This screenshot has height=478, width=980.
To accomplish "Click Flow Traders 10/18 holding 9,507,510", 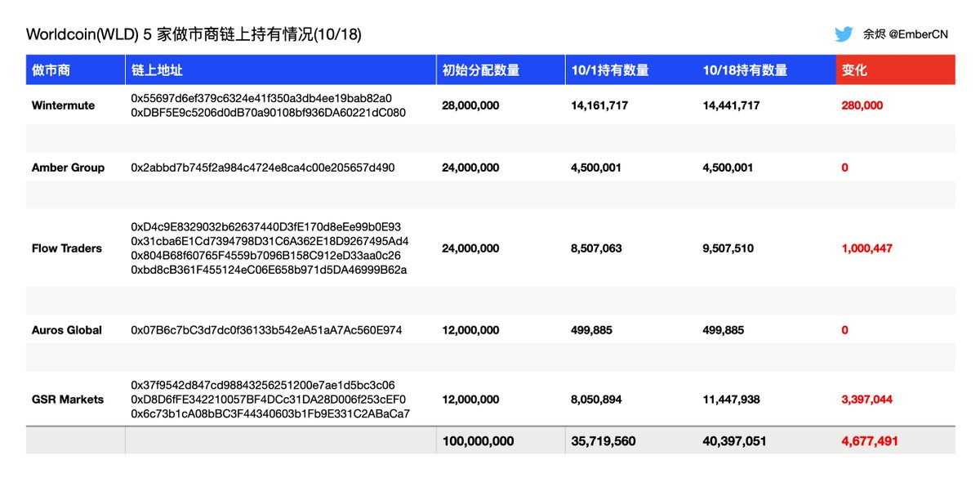I will [728, 248].
